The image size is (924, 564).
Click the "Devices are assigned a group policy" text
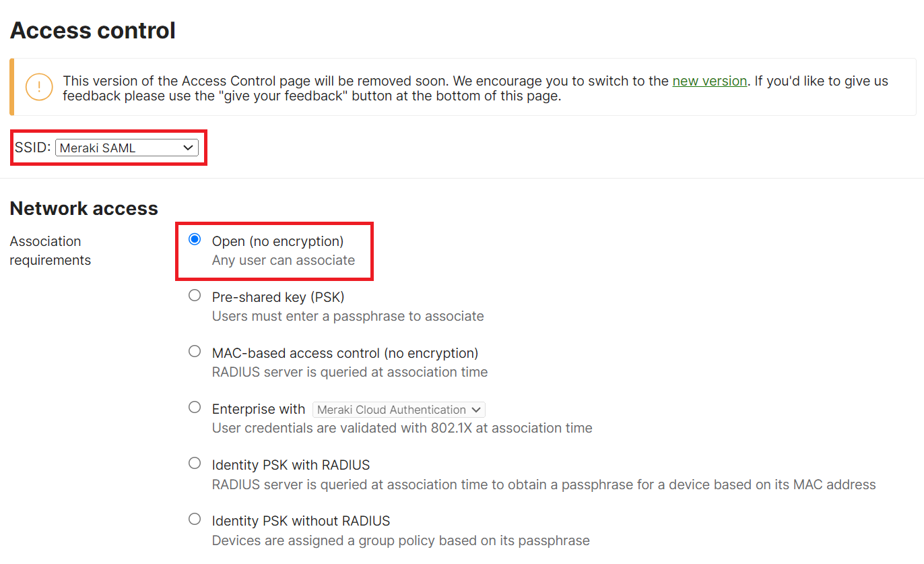[401, 540]
